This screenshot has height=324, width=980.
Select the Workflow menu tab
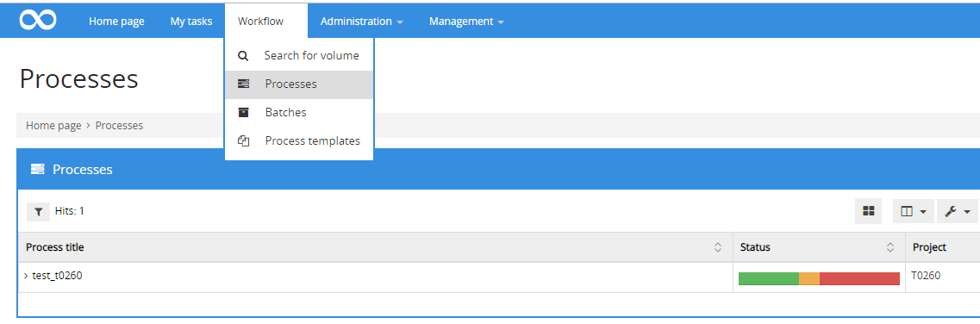[x=260, y=22]
